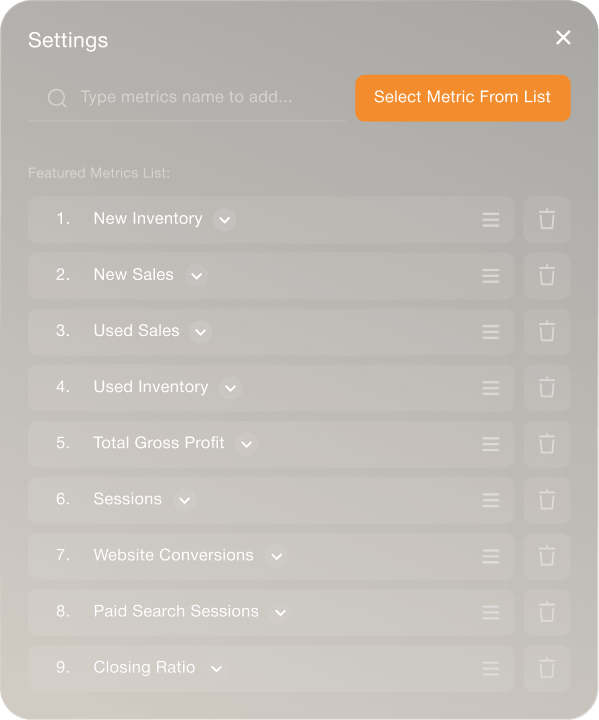
Task: Close the Settings dialog
Action: pos(563,38)
